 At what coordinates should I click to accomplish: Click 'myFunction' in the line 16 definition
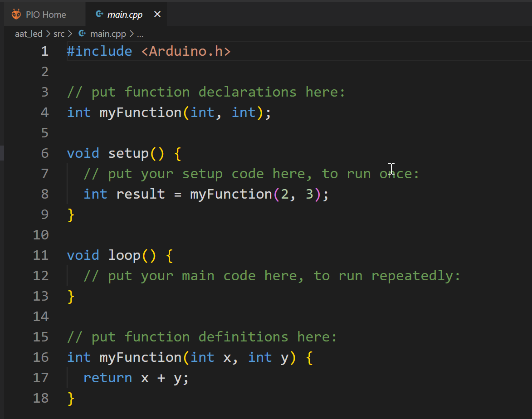[141, 358]
